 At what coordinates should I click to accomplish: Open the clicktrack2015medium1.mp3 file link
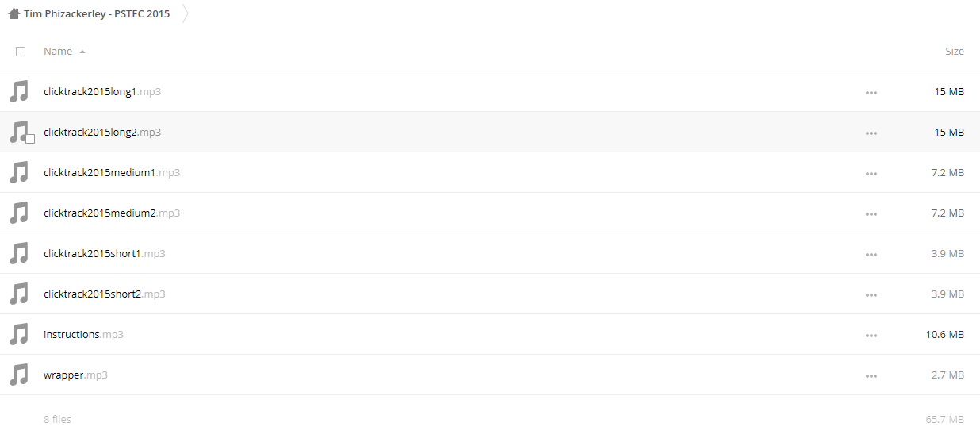(x=112, y=172)
